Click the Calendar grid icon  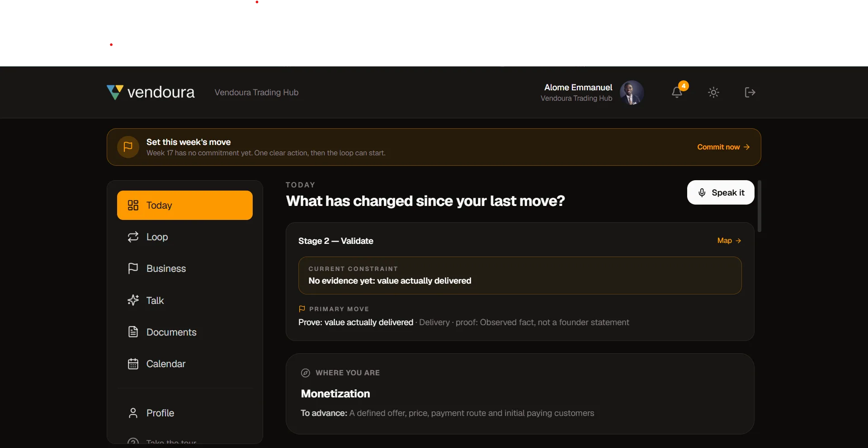click(x=133, y=364)
